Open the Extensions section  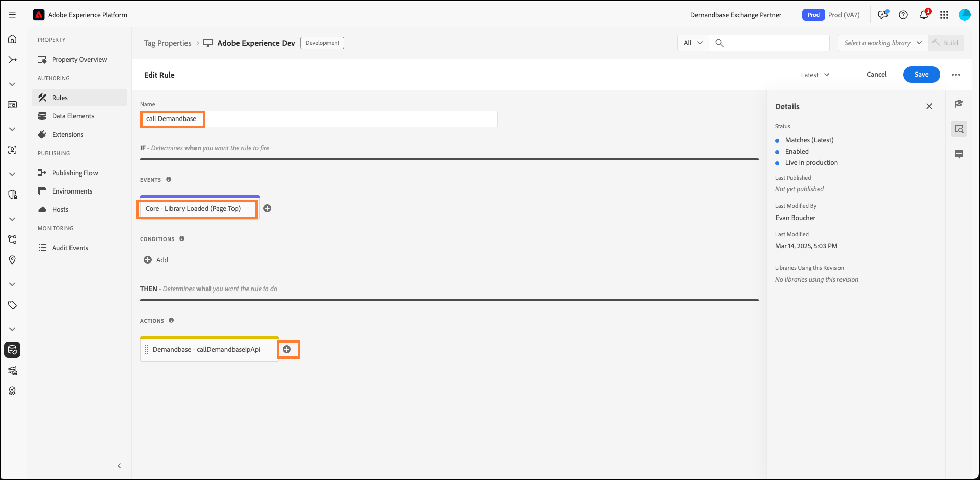click(x=67, y=134)
